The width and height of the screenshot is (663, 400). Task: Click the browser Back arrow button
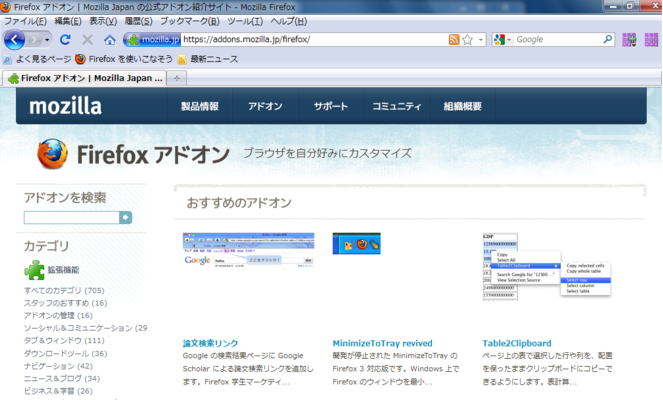[x=14, y=40]
